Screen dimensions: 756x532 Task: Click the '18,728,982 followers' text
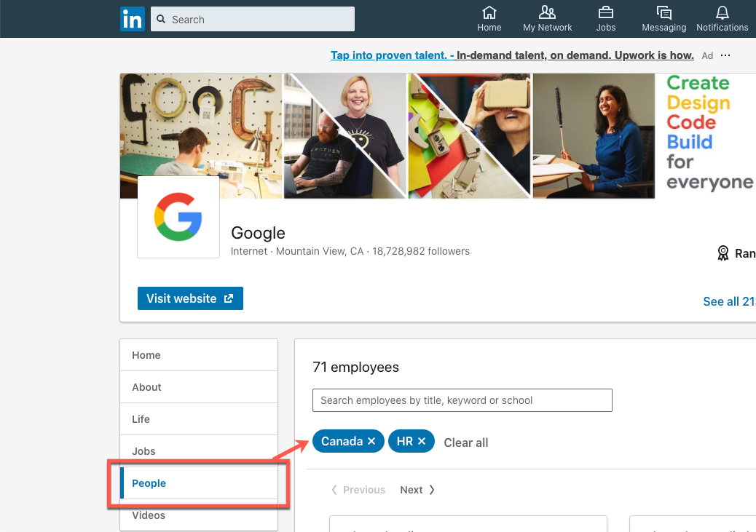pos(420,251)
